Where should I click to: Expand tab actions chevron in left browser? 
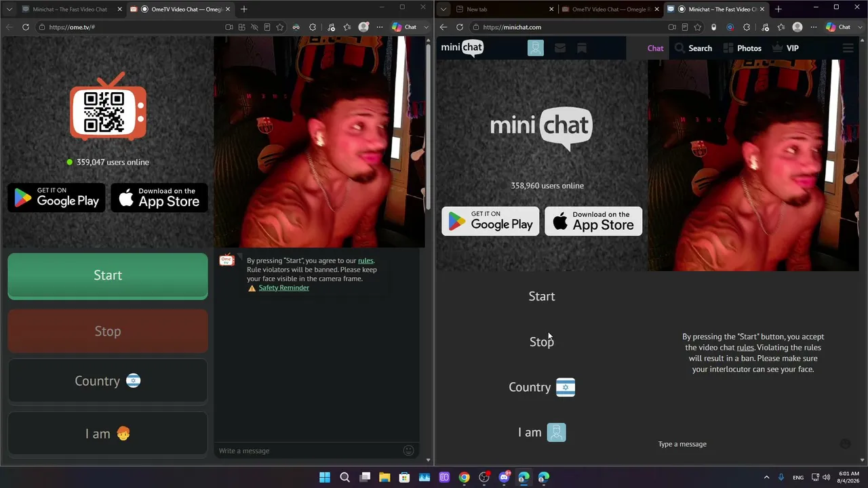coord(9,9)
